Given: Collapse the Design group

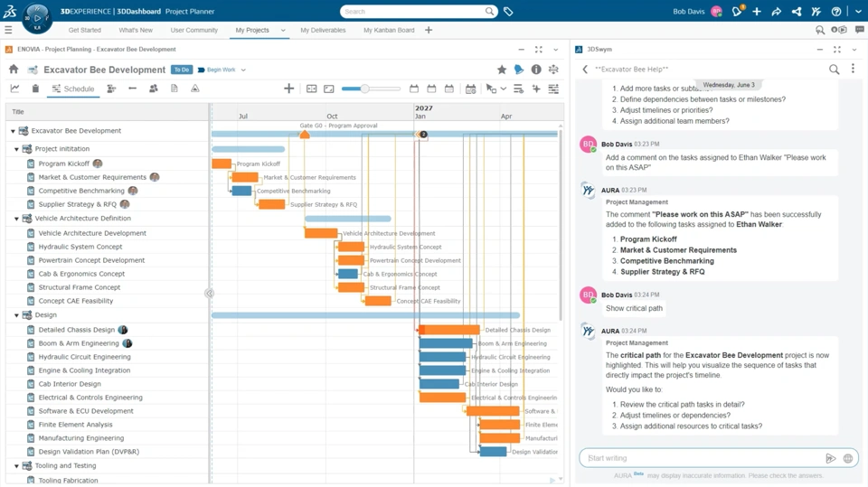Looking at the screenshot, I should (x=16, y=315).
